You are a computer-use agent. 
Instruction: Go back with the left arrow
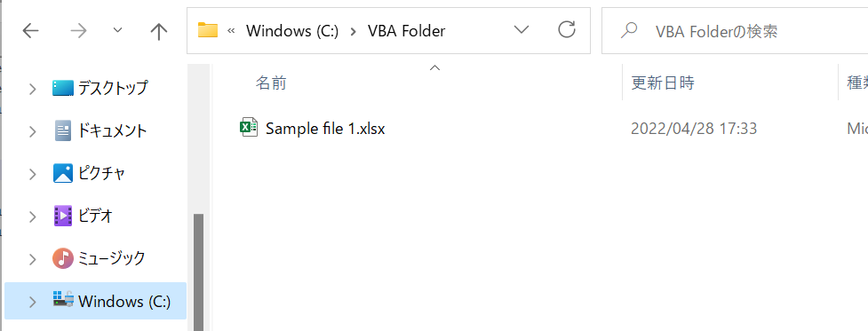pos(31,31)
